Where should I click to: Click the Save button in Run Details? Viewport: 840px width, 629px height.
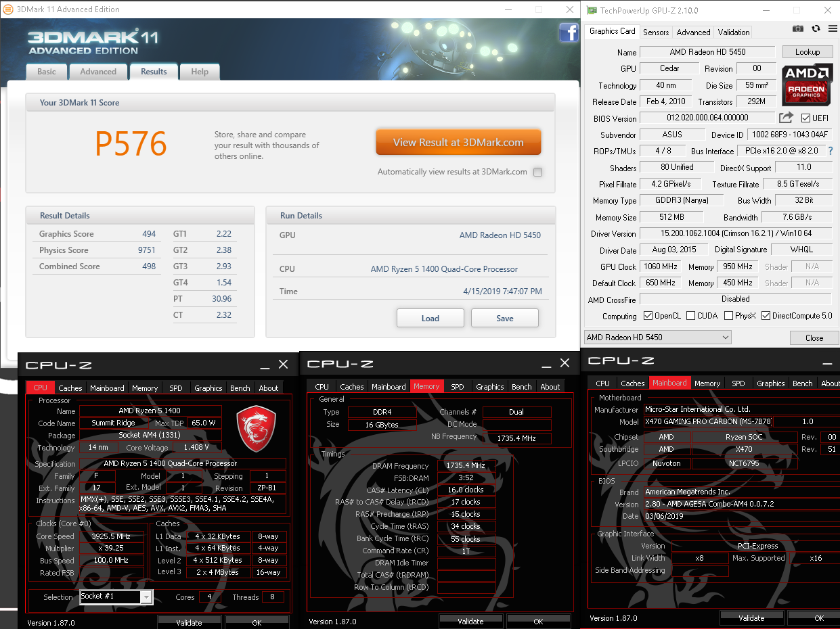(x=505, y=318)
